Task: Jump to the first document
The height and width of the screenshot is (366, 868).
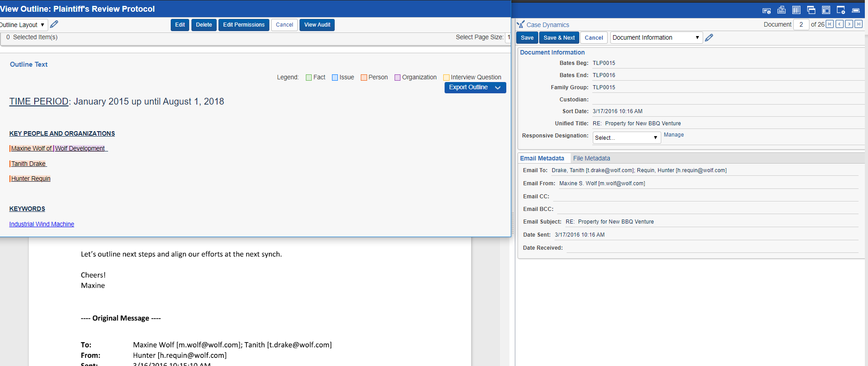Action: 830,24
